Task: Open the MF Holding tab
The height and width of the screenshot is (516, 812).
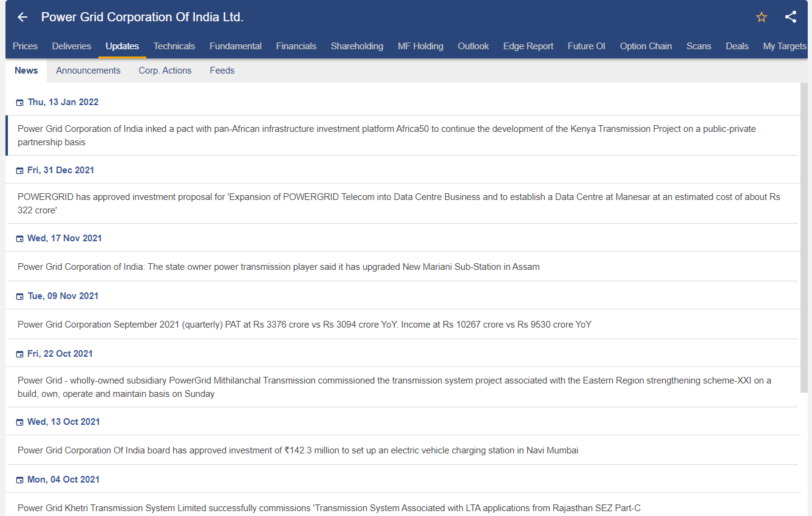Action: [x=420, y=46]
